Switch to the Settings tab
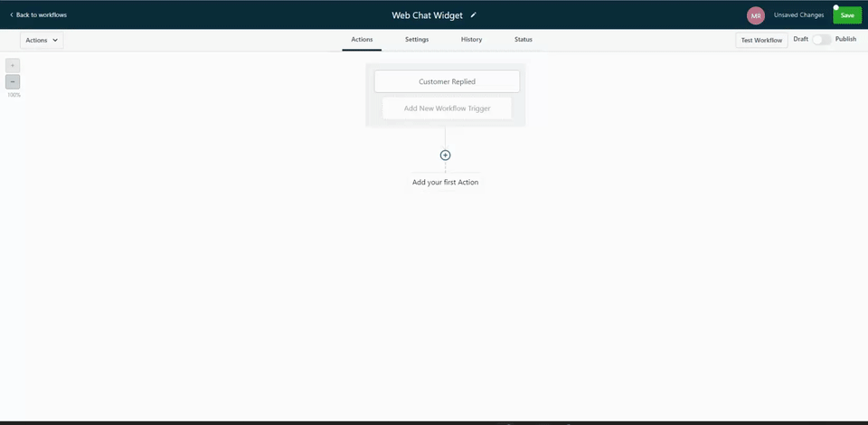Image resolution: width=868 pixels, height=425 pixels. tap(417, 40)
